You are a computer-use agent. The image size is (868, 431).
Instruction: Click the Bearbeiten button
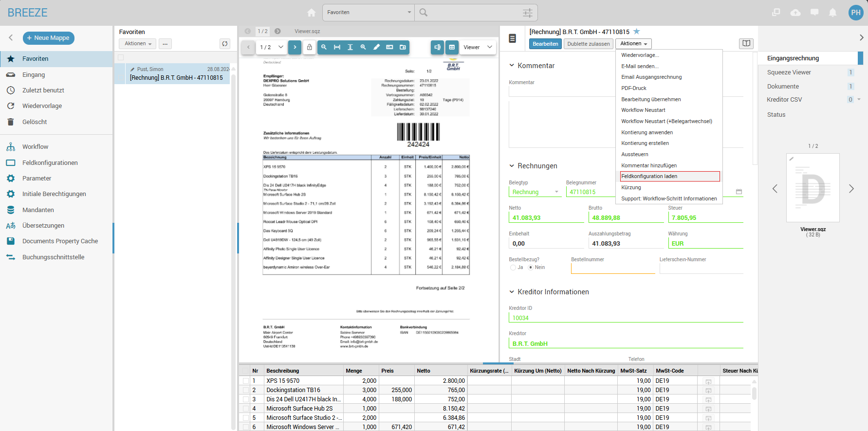point(545,44)
